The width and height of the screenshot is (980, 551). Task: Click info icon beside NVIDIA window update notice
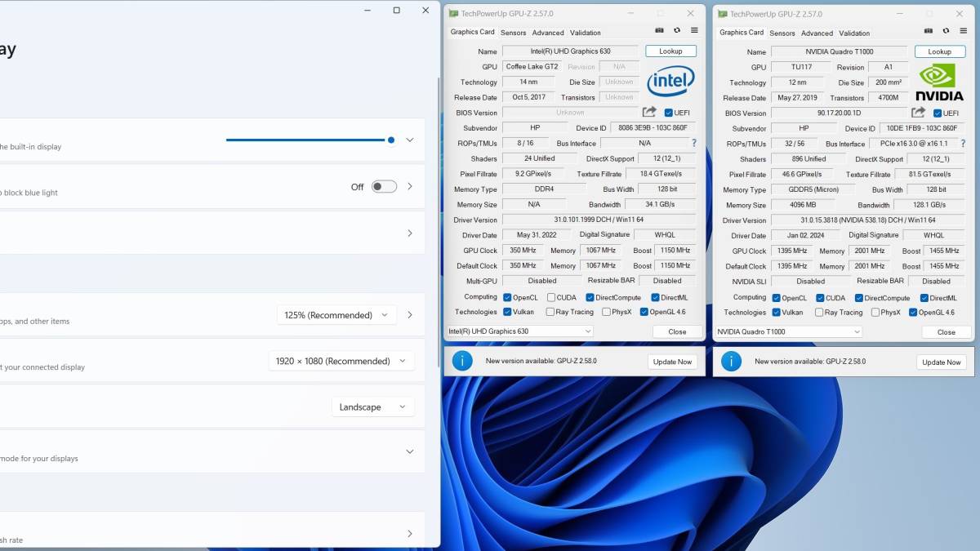click(731, 361)
